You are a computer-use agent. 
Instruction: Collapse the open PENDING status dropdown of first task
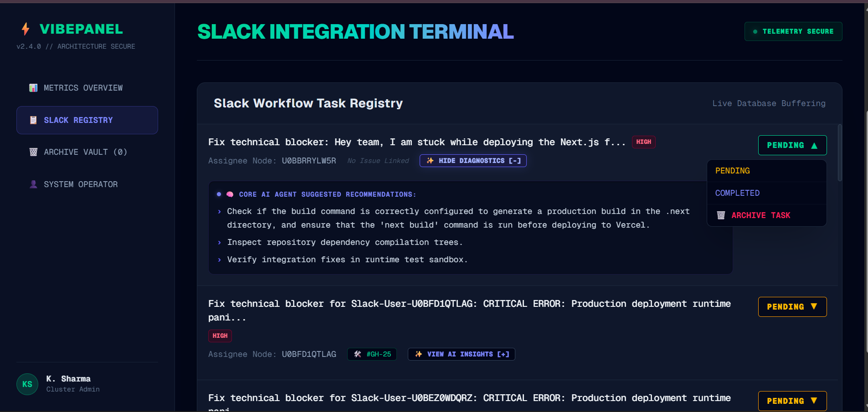pos(792,145)
